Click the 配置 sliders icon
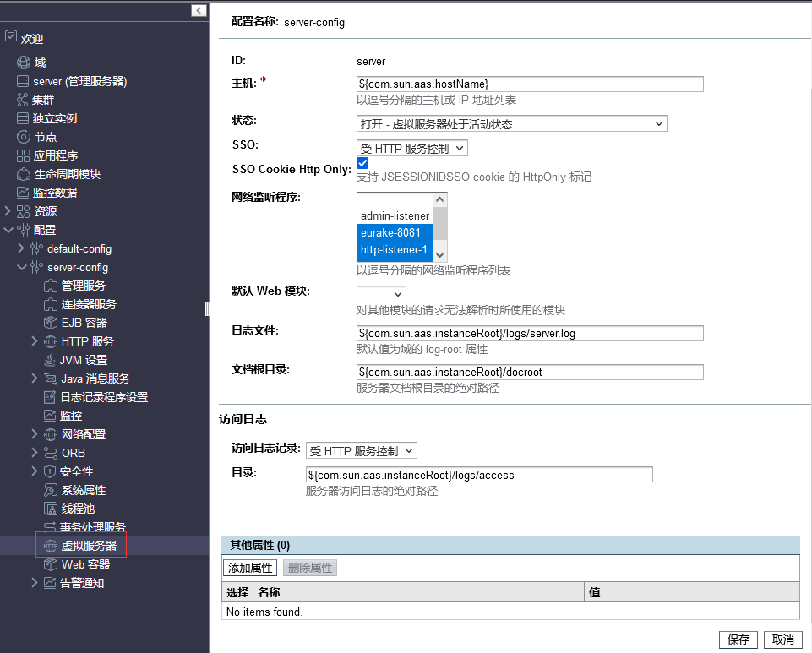Image resolution: width=812 pixels, height=653 pixels. pyautogui.click(x=24, y=230)
